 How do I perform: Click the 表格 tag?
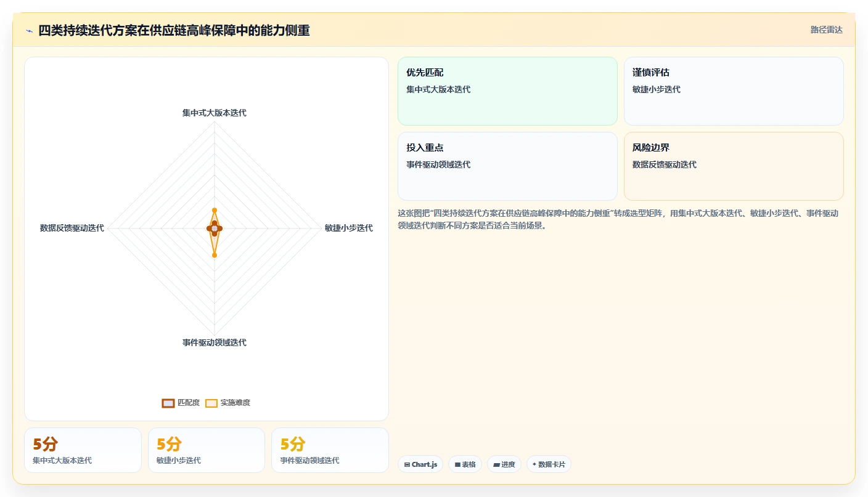[465, 464]
